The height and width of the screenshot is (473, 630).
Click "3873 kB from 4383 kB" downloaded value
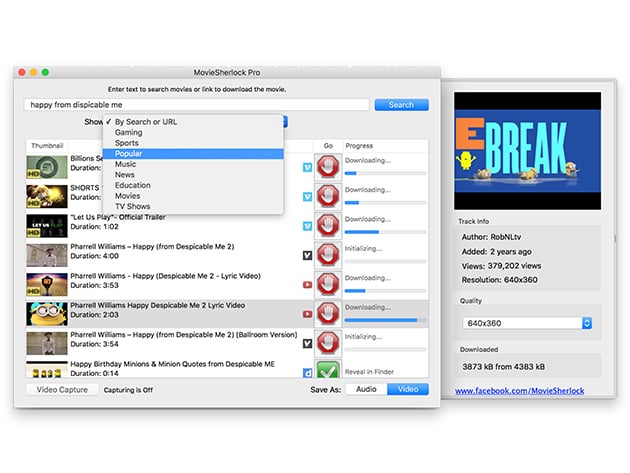coord(503,367)
